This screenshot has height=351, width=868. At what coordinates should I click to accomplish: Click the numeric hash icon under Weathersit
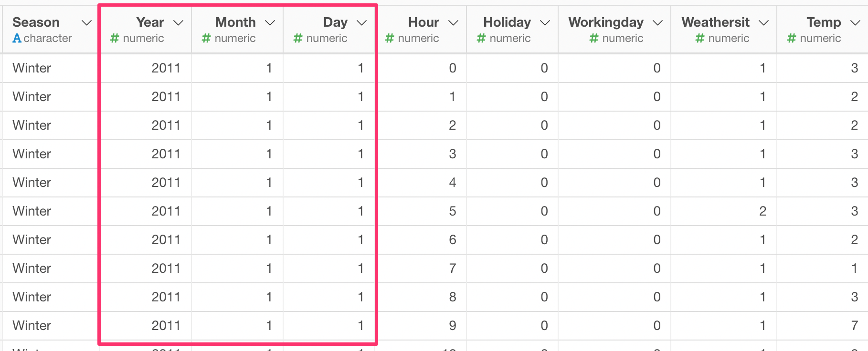tap(700, 38)
